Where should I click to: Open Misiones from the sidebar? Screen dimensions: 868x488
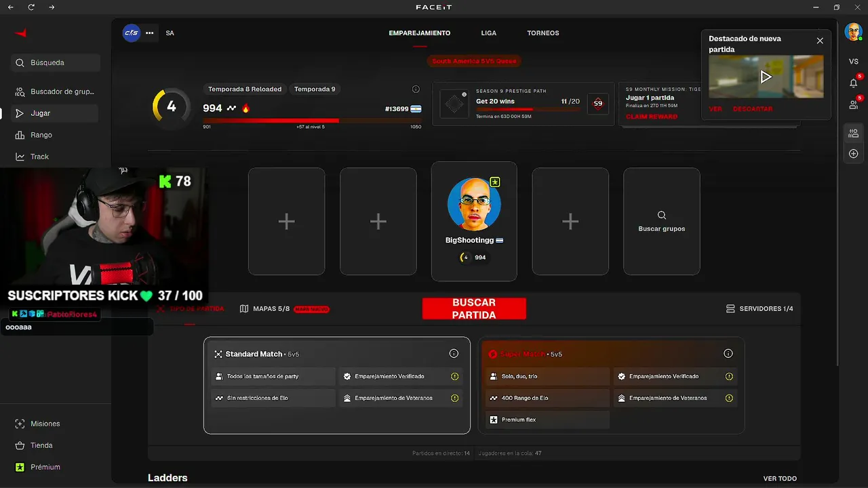pos(55,424)
